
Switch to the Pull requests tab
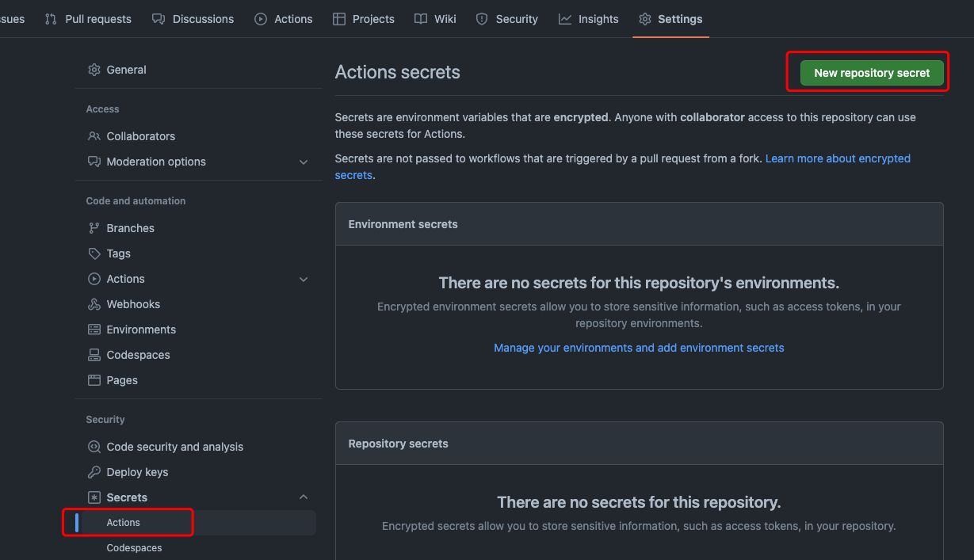tap(89, 19)
